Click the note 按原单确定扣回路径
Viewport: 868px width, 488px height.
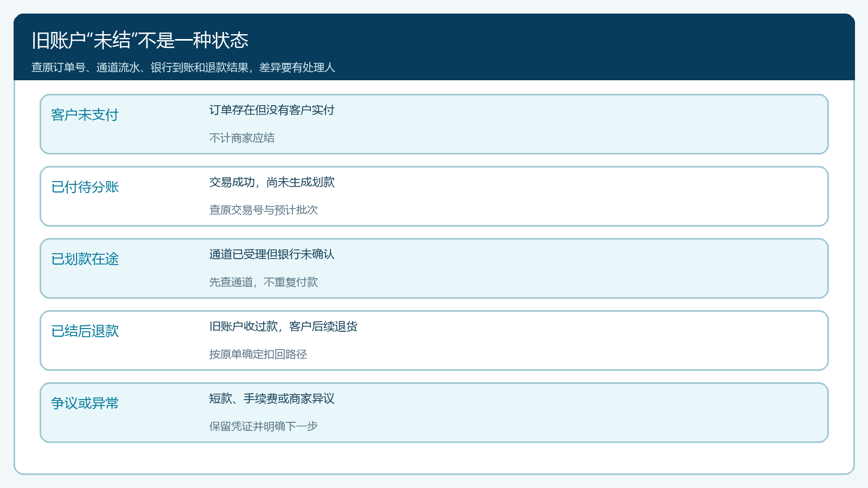coord(258,354)
